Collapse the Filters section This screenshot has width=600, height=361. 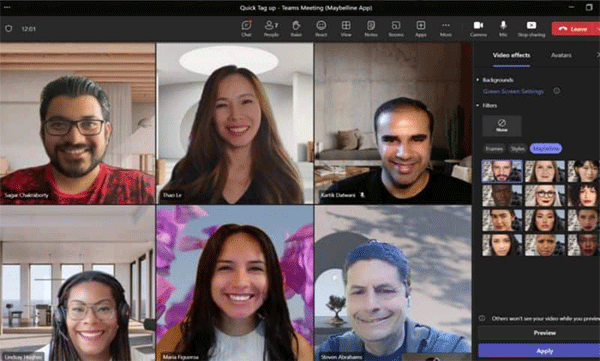click(x=478, y=105)
